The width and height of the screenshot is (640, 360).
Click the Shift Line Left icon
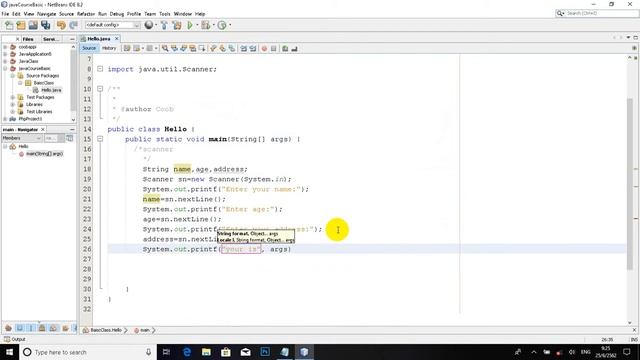pyautogui.click(x=244, y=49)
